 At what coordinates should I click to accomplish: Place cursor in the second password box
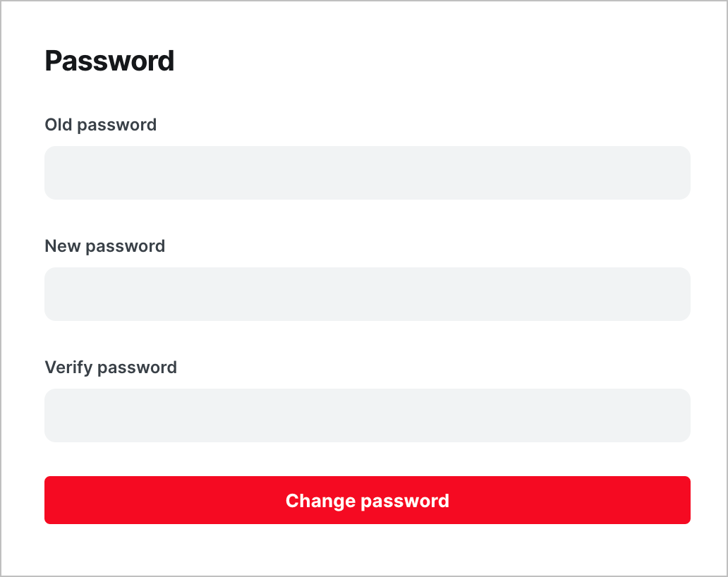(368, 294)
